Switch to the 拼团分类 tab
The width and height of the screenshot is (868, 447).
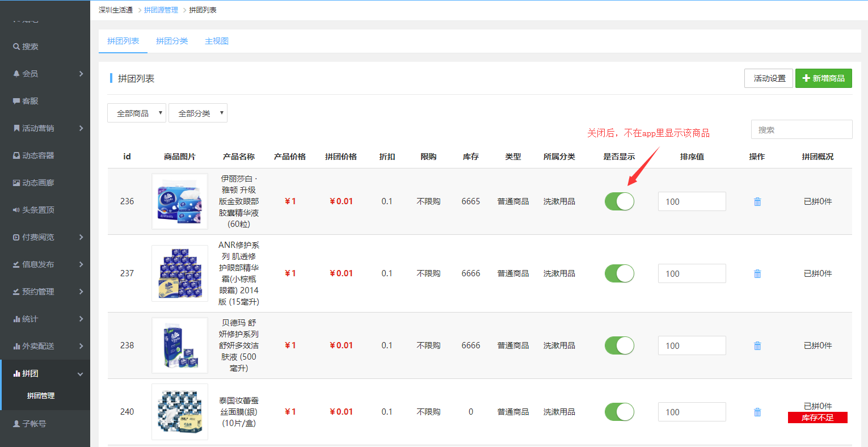click(172, 41)
